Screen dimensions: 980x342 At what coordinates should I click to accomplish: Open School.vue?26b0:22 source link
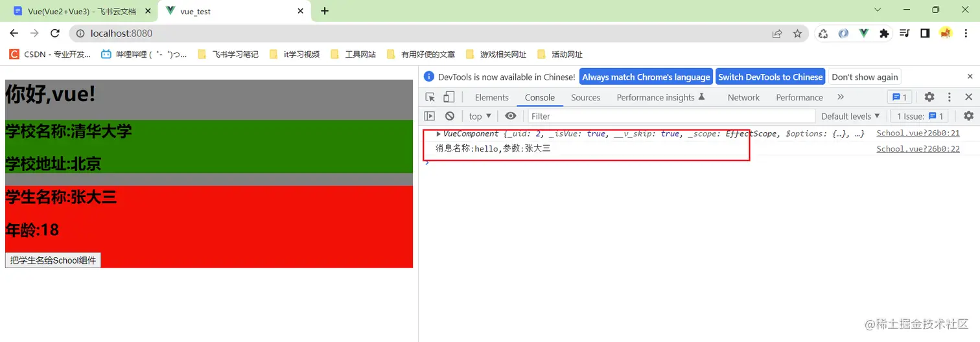[918, 149]
